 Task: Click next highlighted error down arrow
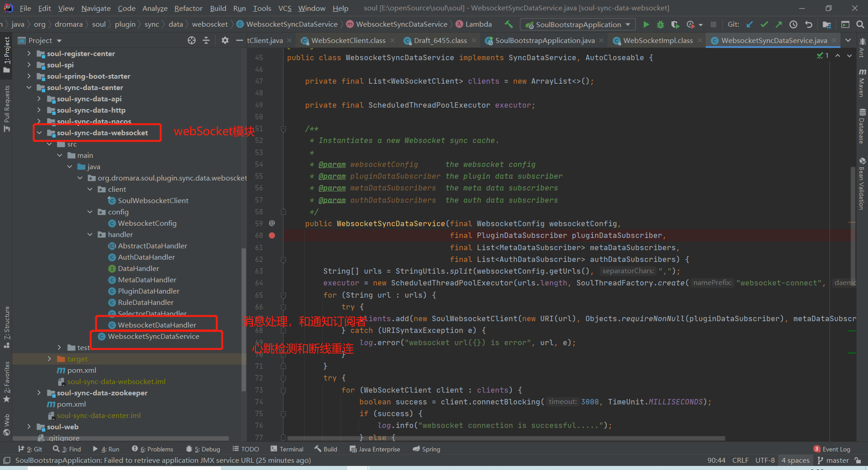tap(849, 55)
